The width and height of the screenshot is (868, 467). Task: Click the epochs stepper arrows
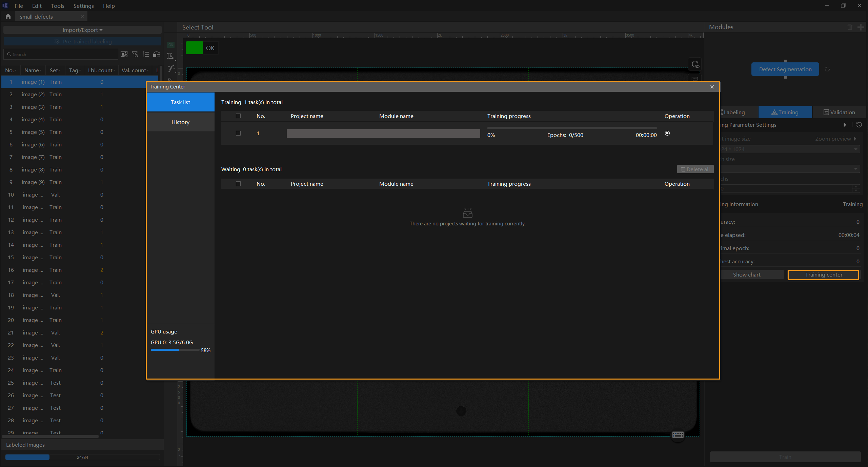pyautogui.click(x=856, y=188)
